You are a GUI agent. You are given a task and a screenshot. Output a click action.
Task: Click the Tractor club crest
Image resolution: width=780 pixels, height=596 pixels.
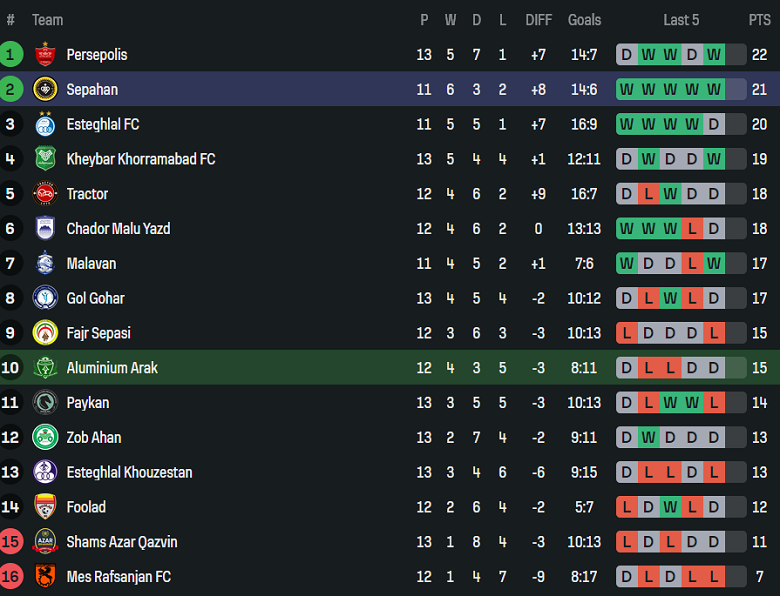45,194
